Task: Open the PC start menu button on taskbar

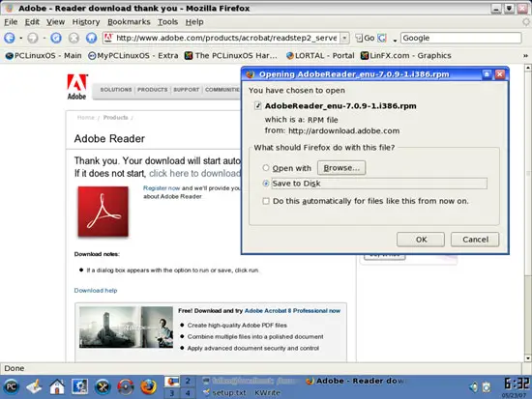Action: coord(12,386)
